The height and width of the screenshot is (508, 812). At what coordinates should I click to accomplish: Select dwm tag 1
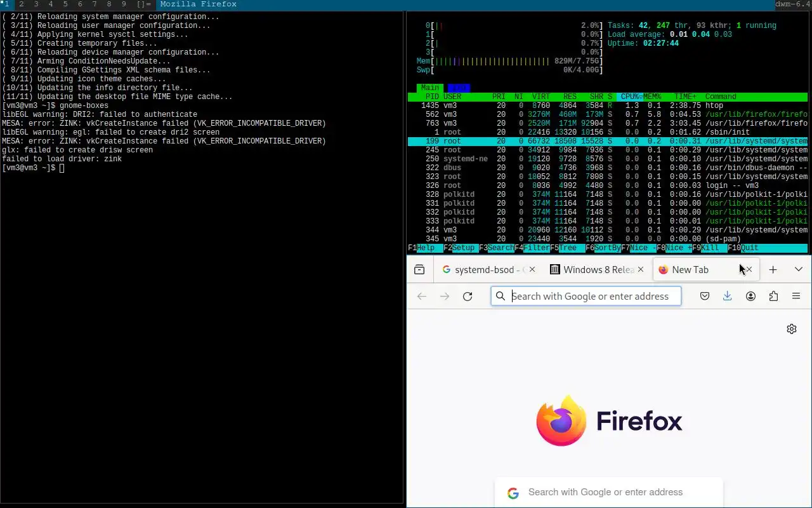coord(7,4)
